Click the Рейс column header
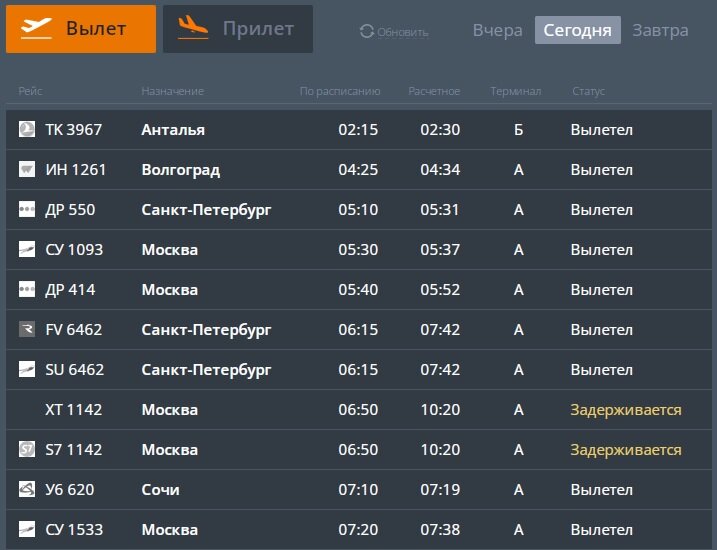This screenshot has width=717, height=550. (30, 91)
